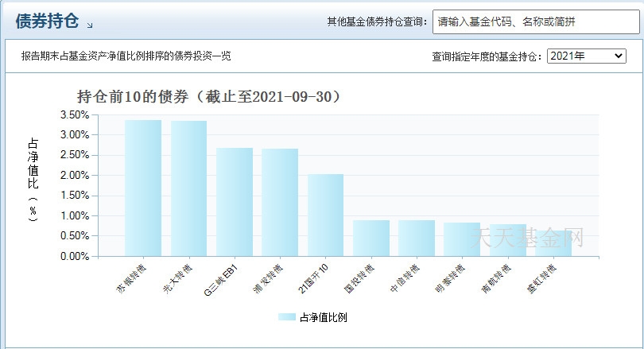Click the 苏银转债 bar in chart
644x349 pixels.
(x=143, y=188)
